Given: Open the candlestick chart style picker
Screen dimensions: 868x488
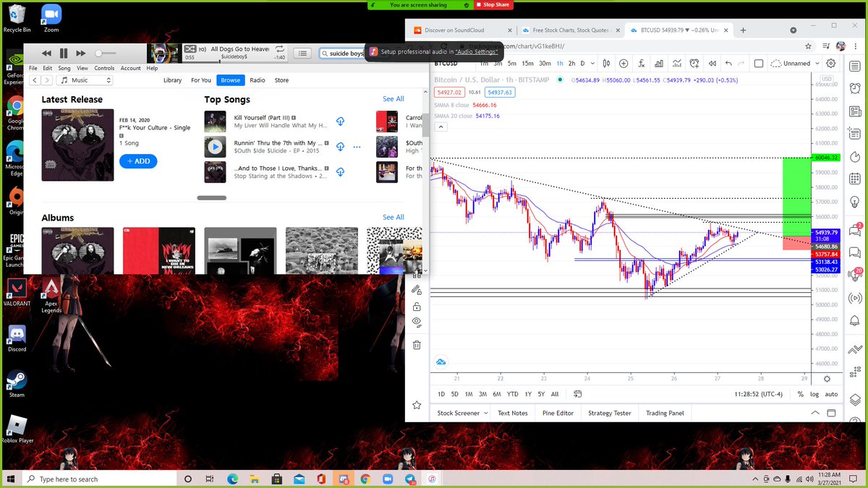Looking at the screenshot, I should [x=605, y=64].
